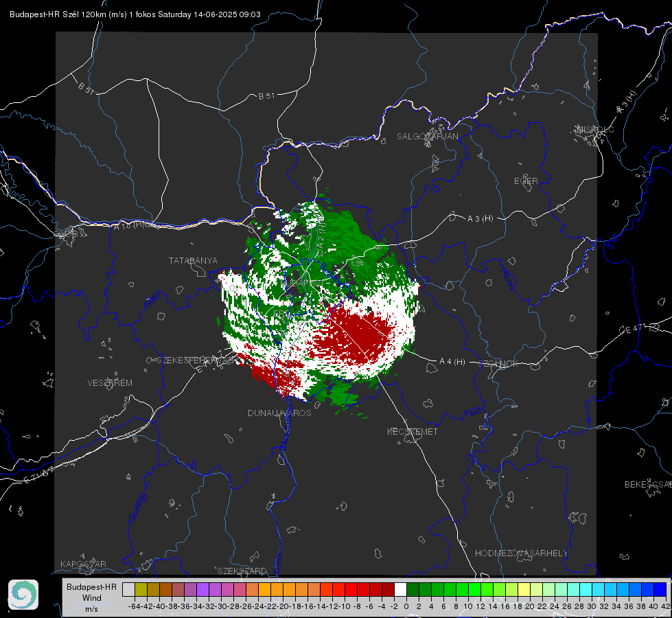Pick the cyan swatch between 28 and 30
Viewport: 672px width, 618px height.
pos(586,589)
